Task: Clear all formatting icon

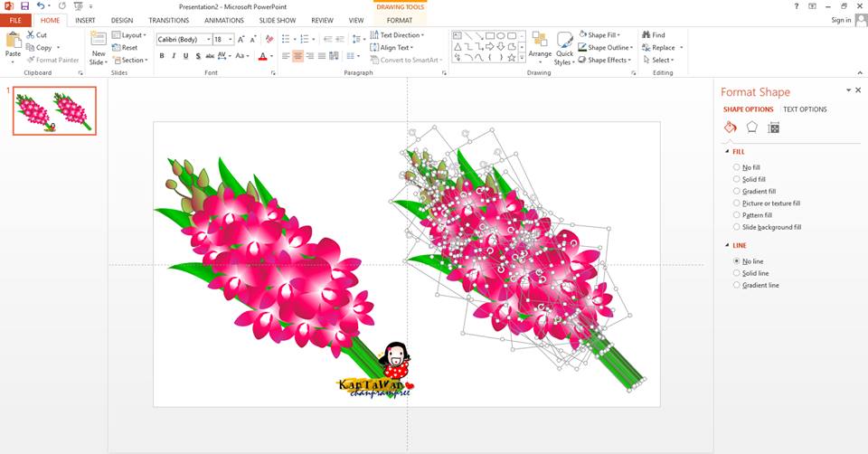Action: click(x=269, y=39)
